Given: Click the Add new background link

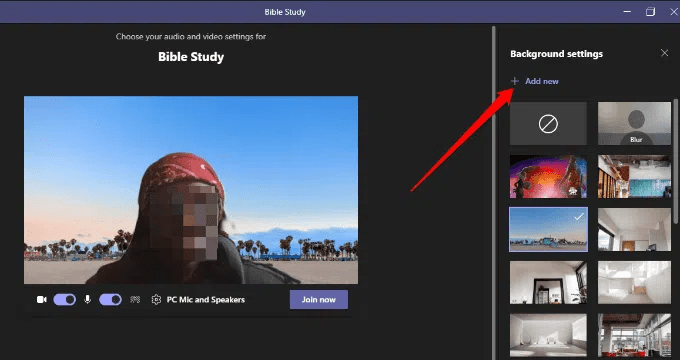Looking at the screenshot, I should pos(542,81).
